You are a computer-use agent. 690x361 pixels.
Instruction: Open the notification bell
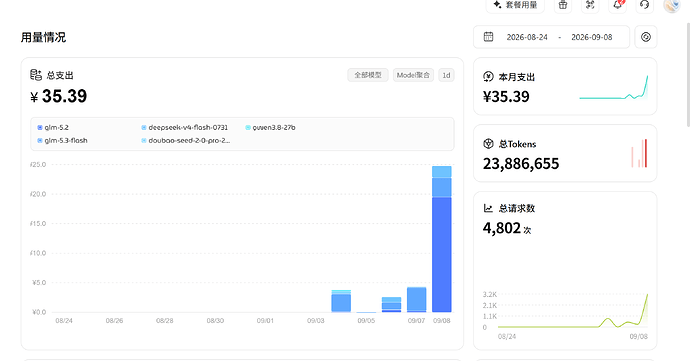pos(618,5)
